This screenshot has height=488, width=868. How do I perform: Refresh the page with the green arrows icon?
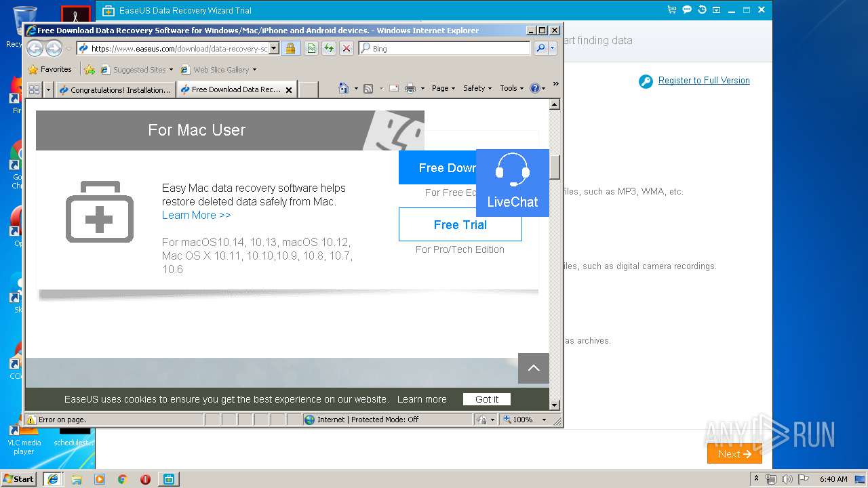[x=328, y=48]
